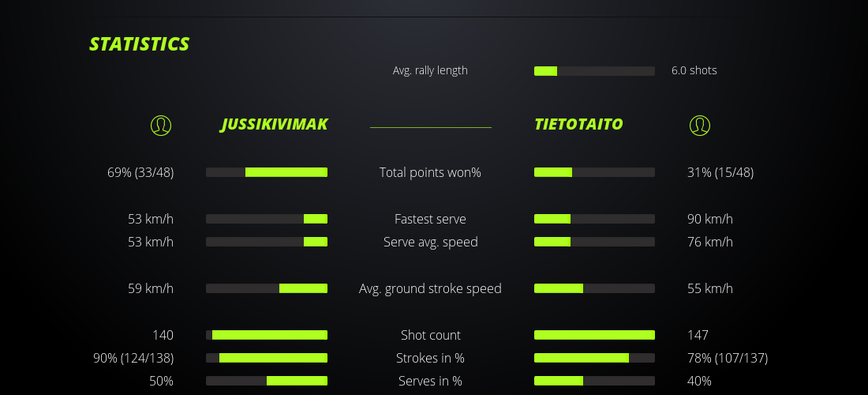The image size is (868, 395).
Task: Click Tietotaito's Total points won bar
Action: pyautogui.click(x=594, y=172)
